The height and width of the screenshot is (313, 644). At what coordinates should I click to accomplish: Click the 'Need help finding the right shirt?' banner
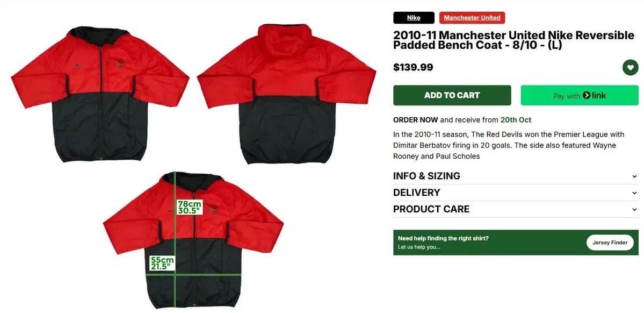coord(516,243)
